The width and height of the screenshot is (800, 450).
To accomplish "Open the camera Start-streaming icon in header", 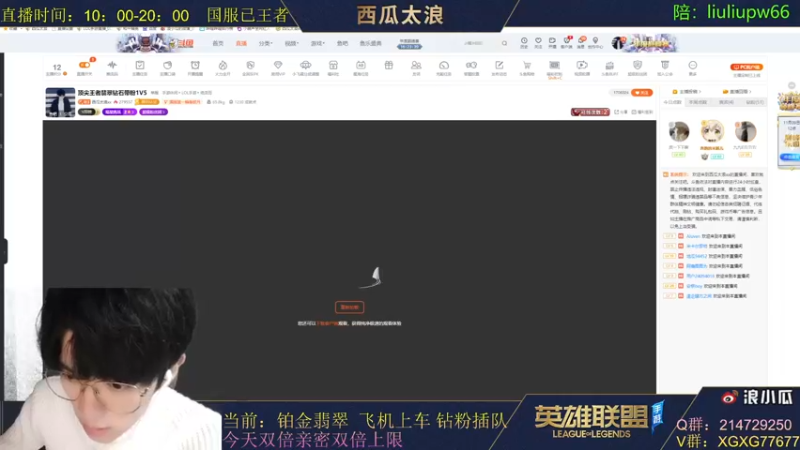I will [x=552, y=41].
